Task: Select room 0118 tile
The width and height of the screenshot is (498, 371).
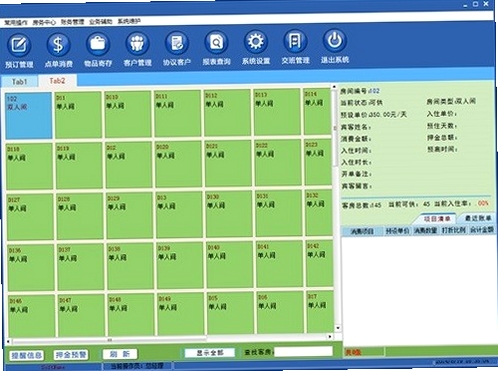Action: [29, 166]
